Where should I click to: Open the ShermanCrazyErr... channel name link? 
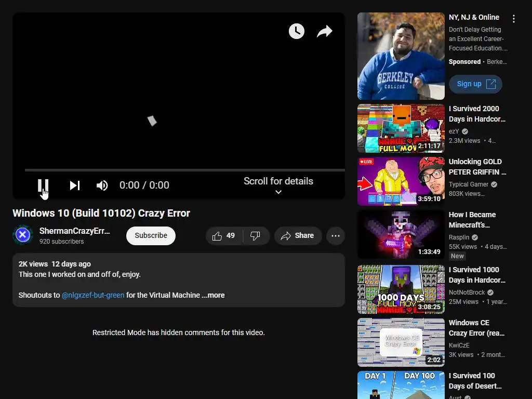point(75,231)
